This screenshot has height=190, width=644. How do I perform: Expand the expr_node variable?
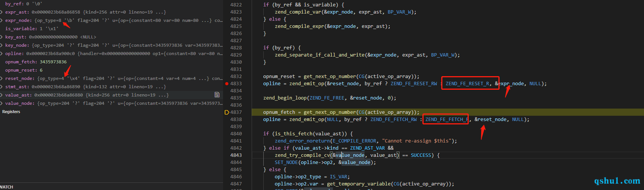coord(2,21)
